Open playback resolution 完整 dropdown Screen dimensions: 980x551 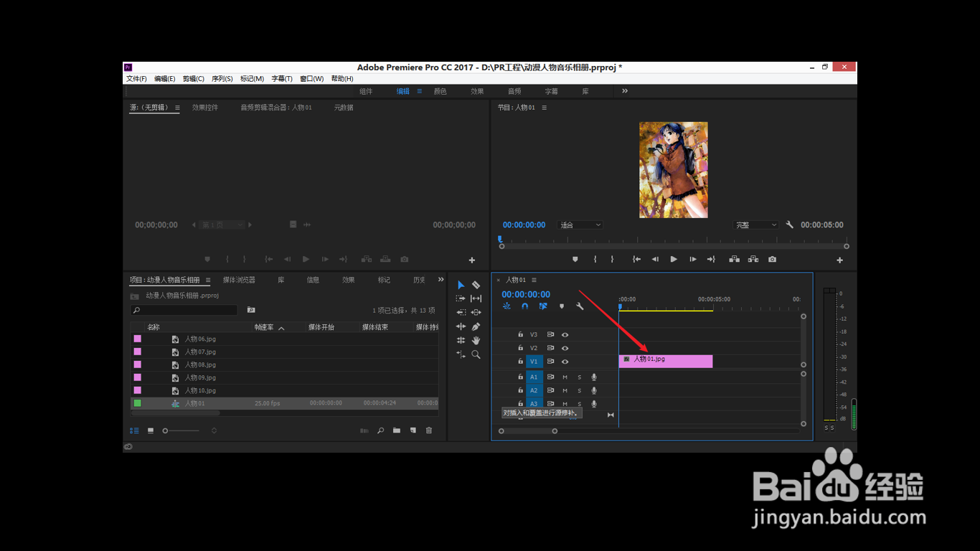(x=755, y=225)
